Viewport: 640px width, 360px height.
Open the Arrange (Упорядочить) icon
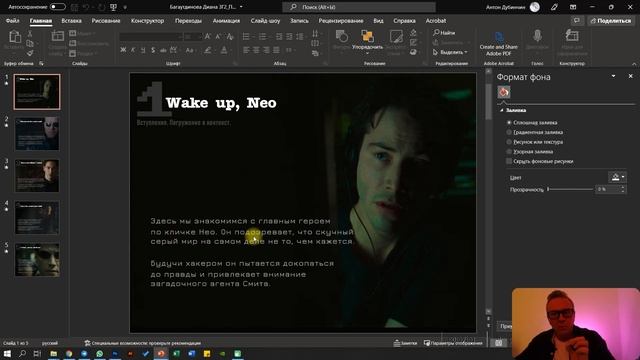pyautogui.click(x=367, y=37)
